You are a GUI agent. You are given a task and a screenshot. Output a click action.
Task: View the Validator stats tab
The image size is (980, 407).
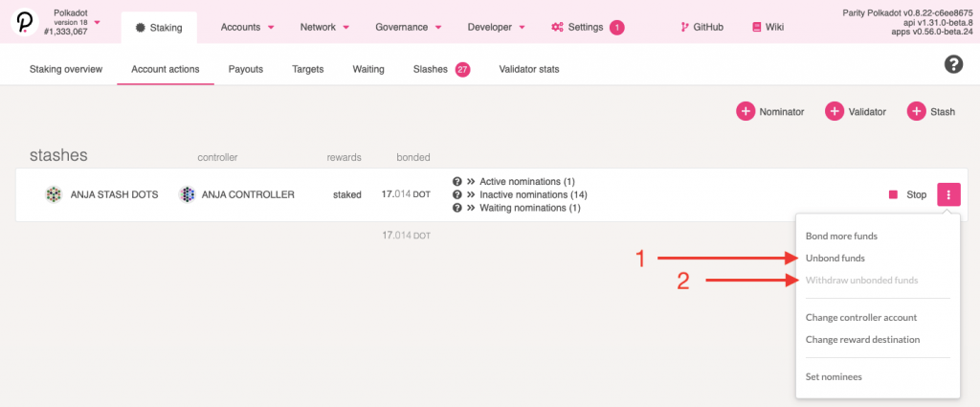[x=528, y=69]
